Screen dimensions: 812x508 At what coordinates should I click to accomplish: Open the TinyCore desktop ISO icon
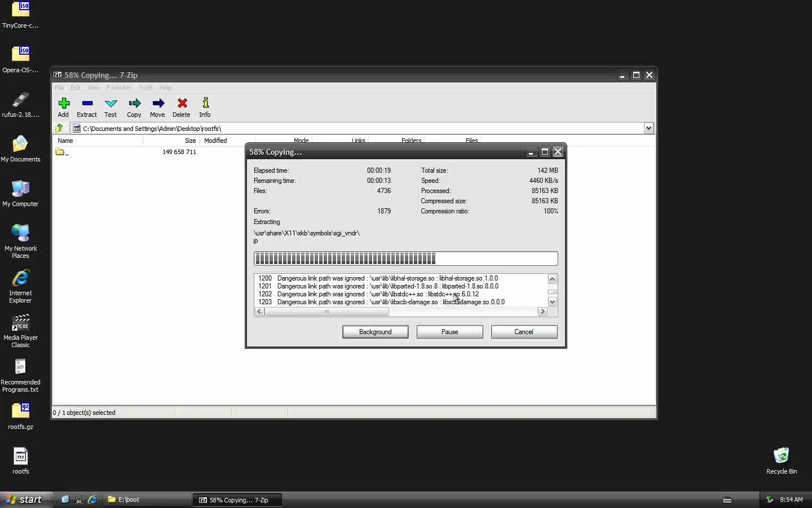pyautogui.click(x=20, y=15)
